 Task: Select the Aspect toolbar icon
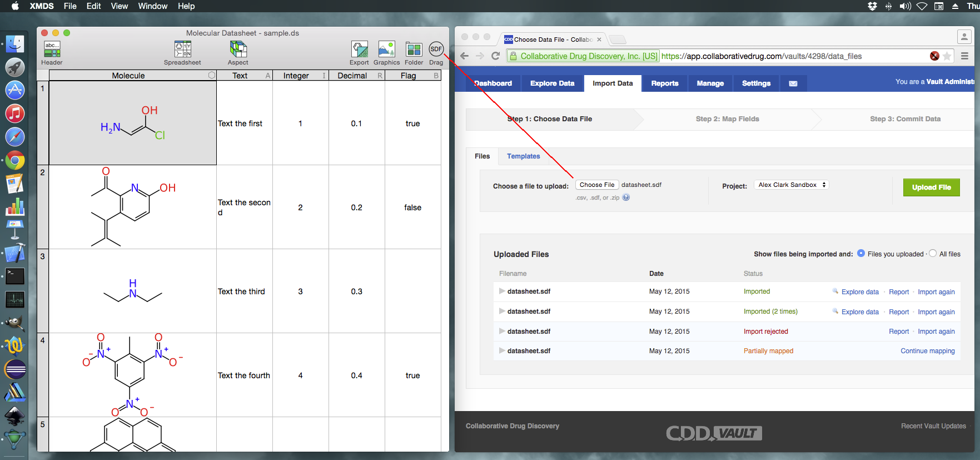[x=238, y=50]
